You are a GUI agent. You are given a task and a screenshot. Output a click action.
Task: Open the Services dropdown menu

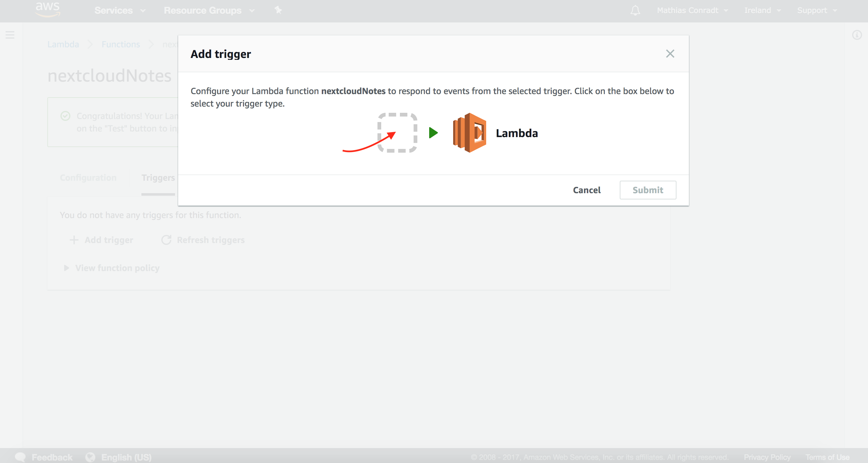click(120, 11)
